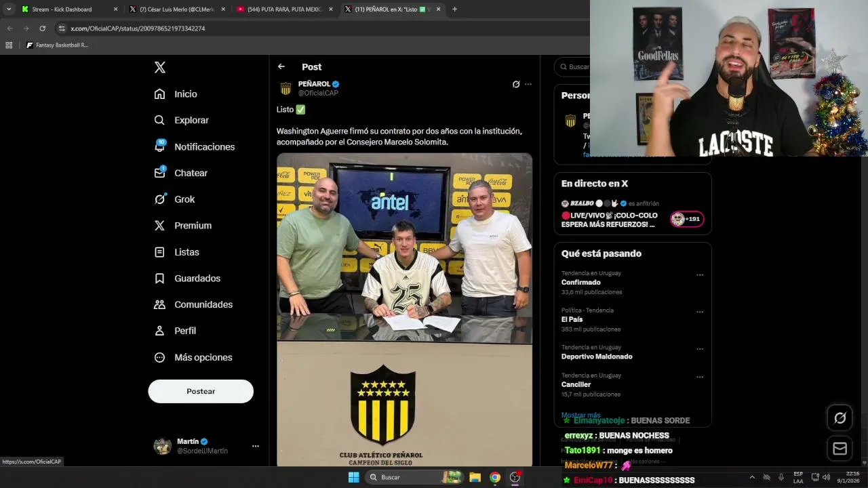Open the BZALBO live broadcast card

coord(632,213)
